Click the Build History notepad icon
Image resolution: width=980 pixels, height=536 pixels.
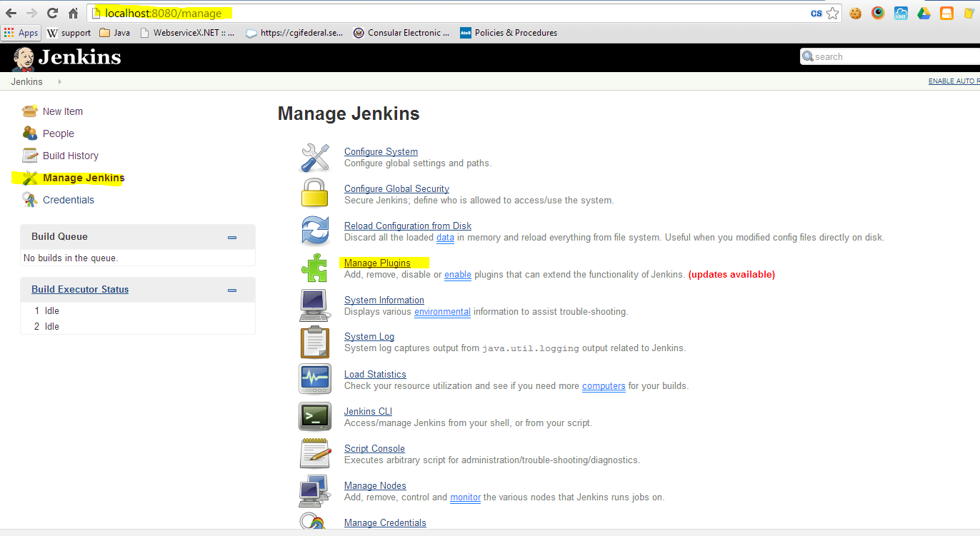pos(29,155)
